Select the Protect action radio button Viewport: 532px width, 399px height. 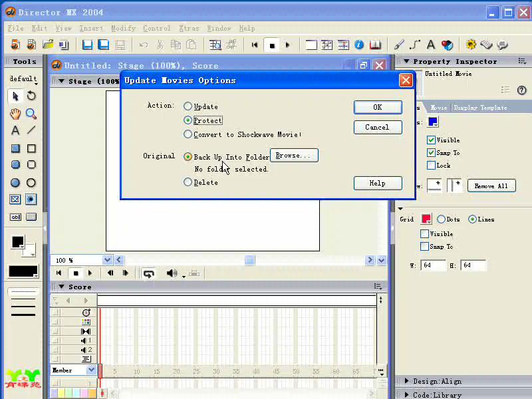point(188,120)
